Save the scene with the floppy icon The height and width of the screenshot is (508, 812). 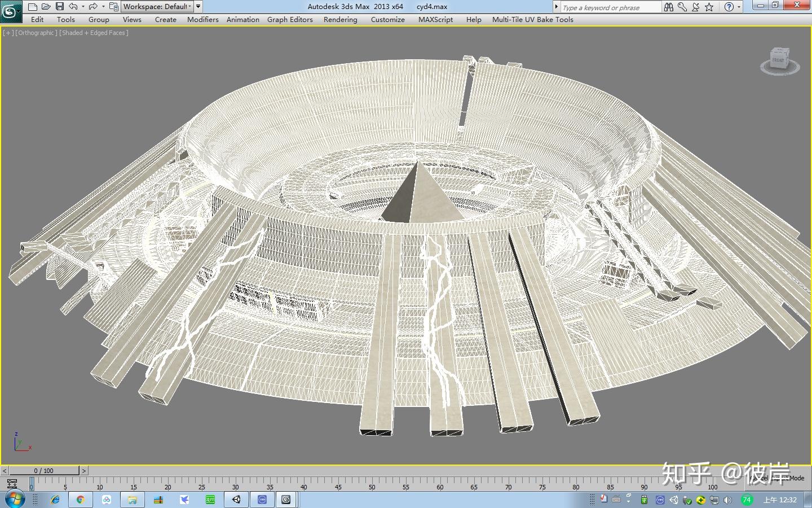point(59,7)
